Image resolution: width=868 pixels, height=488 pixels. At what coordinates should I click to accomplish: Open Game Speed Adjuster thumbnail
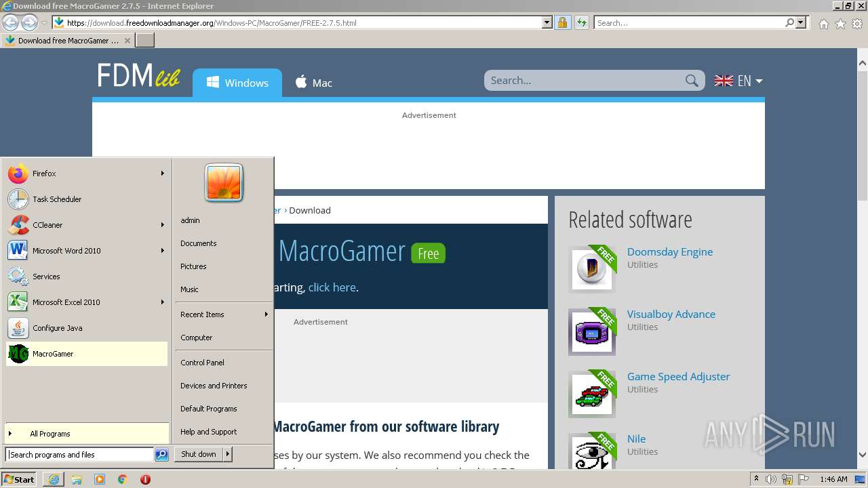[x=592, y=394]
